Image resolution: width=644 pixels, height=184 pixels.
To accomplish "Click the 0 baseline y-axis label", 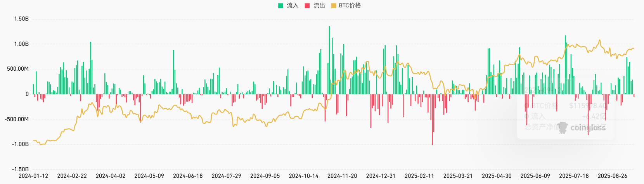I will pos(27,94).
